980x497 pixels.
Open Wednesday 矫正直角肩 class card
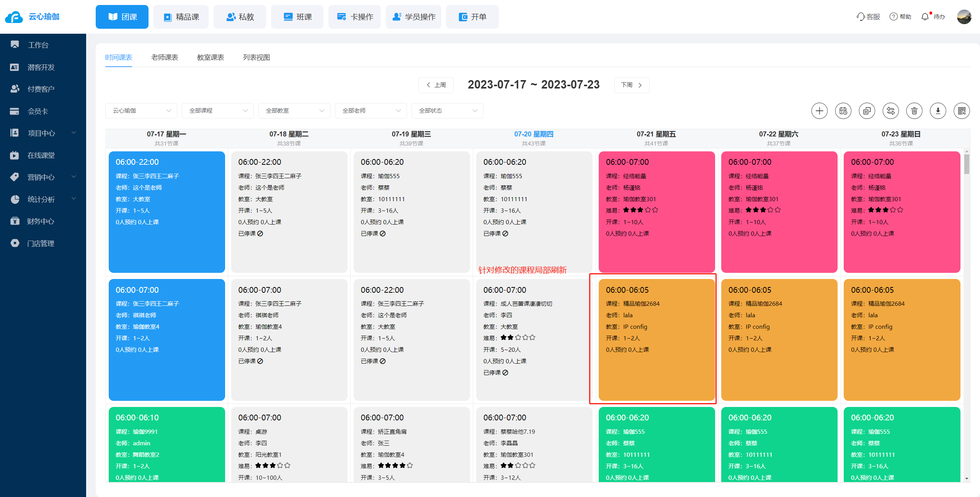(412, 445)
